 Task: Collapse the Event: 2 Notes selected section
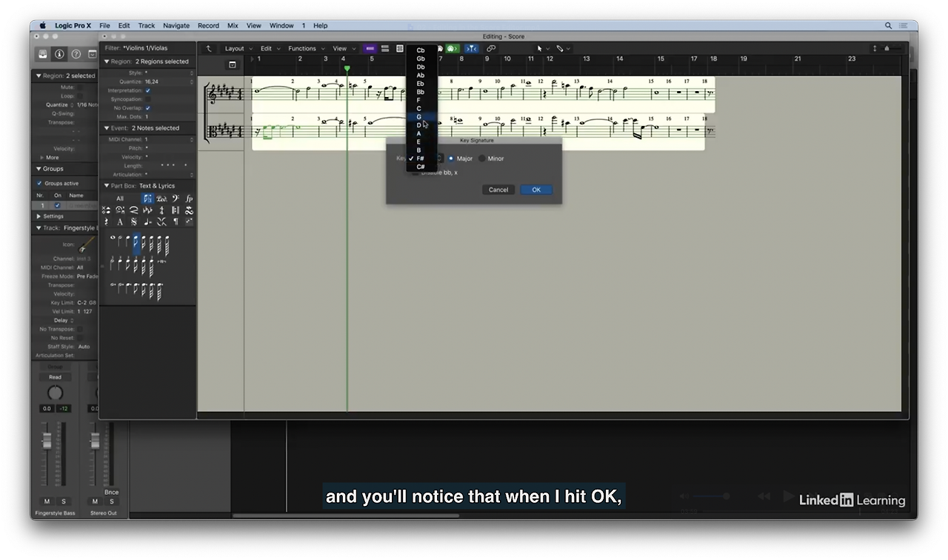107,128
